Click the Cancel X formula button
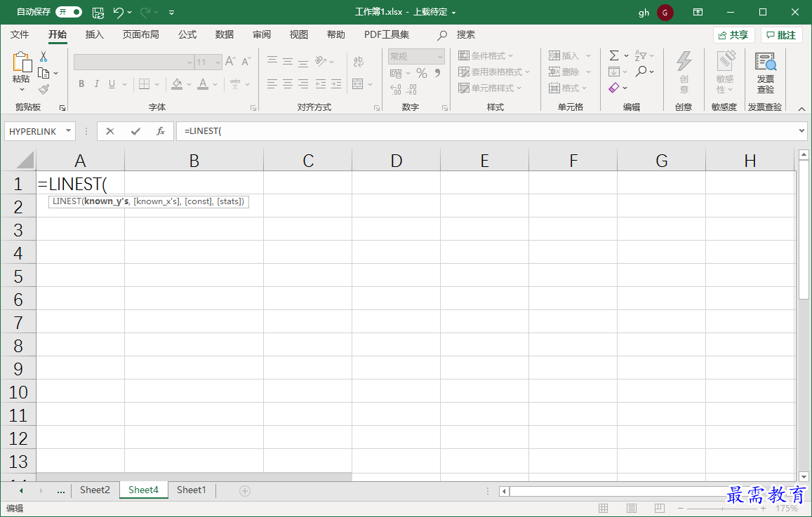Screen dimensions: 812x517 pyautogui.click(x=109, y=131)
